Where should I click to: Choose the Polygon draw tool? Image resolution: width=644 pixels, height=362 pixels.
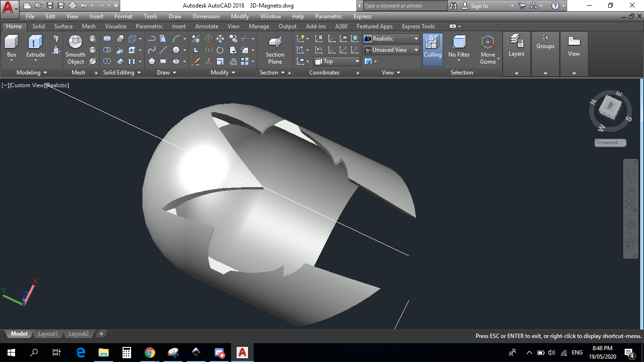point(152,61)
